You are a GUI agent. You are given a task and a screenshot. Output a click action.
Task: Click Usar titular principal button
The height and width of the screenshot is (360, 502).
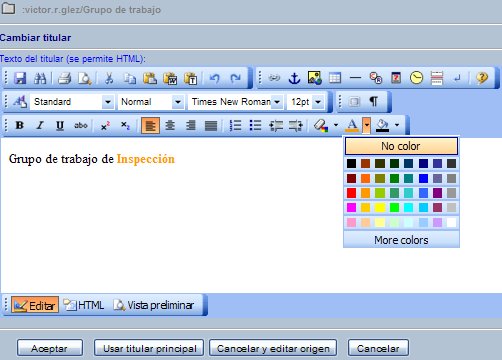pos(149,348)
